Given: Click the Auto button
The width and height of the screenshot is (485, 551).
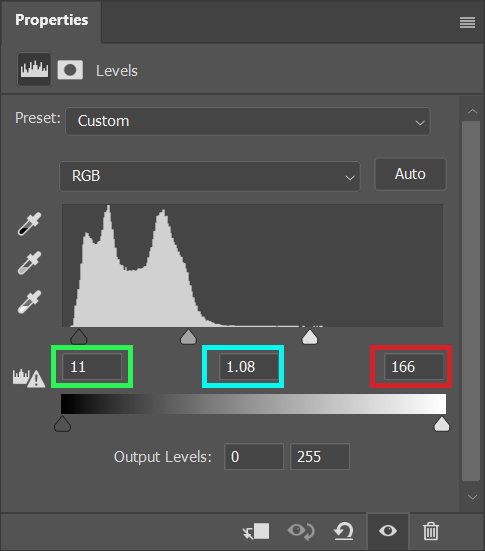Looking at the screenshot, I should pyautogui.click(x=410, y=174).
